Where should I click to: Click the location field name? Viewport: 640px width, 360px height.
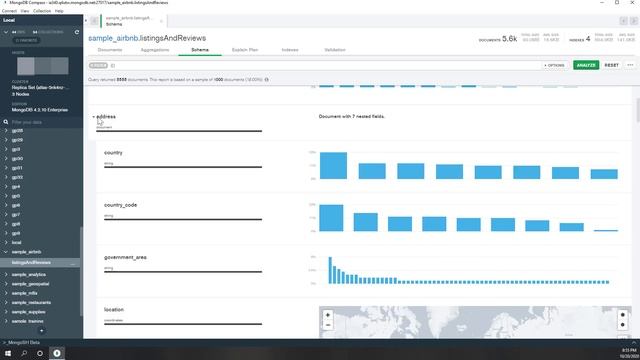pos(114,310)
